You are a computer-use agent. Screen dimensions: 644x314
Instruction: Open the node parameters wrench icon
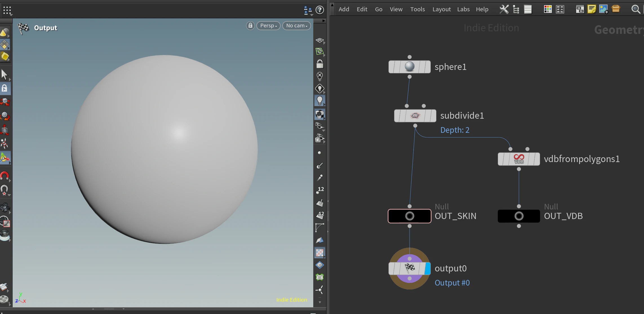pyautogui.click(x=504, y=9)
